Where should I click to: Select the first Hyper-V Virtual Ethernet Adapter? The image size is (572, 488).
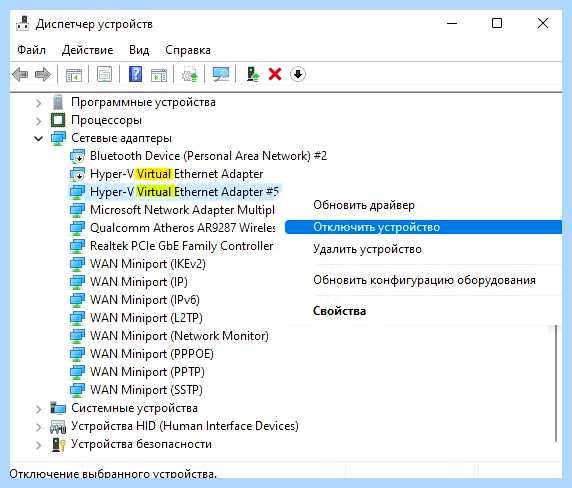pyautogui.click(x=177, y=174)
